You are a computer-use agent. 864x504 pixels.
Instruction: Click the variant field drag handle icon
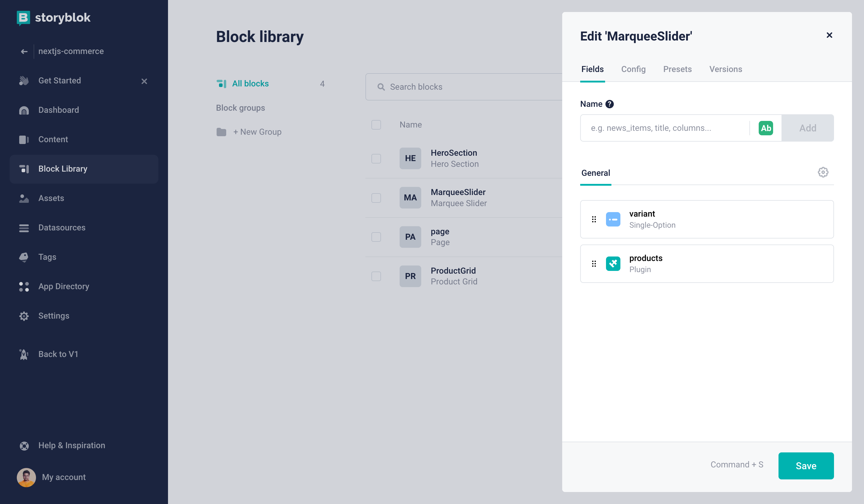click(x=594, y=219)
